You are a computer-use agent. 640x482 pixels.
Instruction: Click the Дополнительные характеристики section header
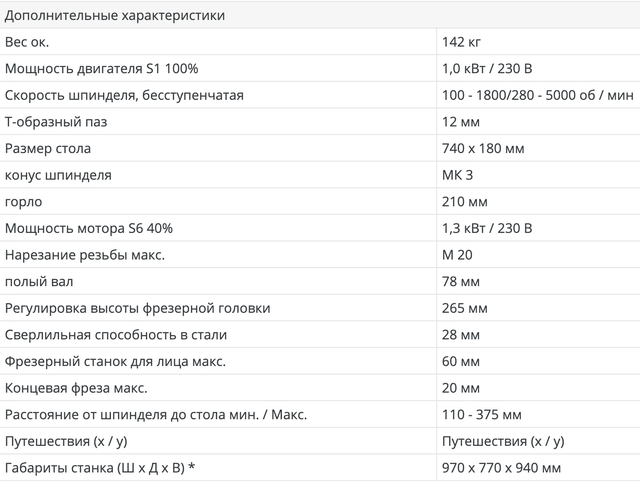click(x=115, y=16)
